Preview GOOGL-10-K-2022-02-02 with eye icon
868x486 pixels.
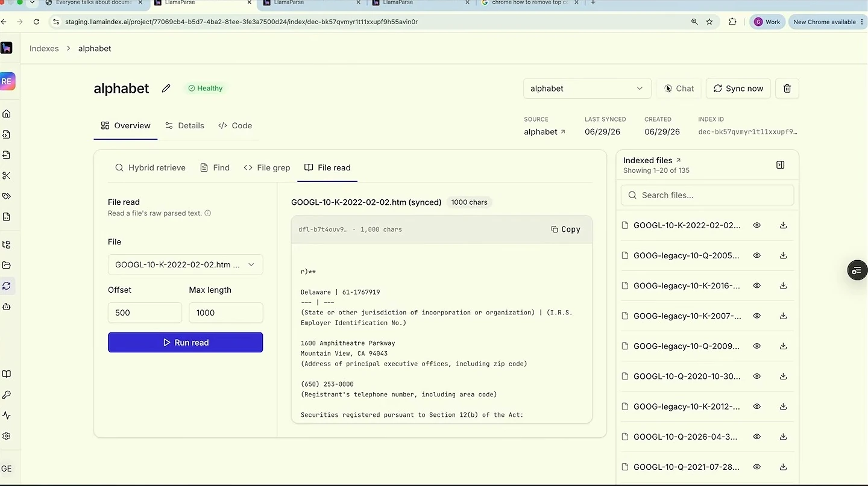pos(756,225)
